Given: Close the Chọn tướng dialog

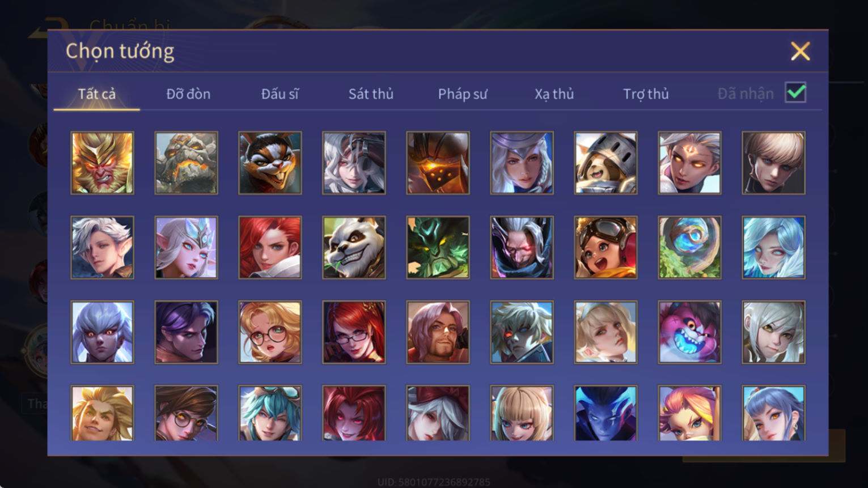Looking at the screenshot, I should (x=800, y=52).
